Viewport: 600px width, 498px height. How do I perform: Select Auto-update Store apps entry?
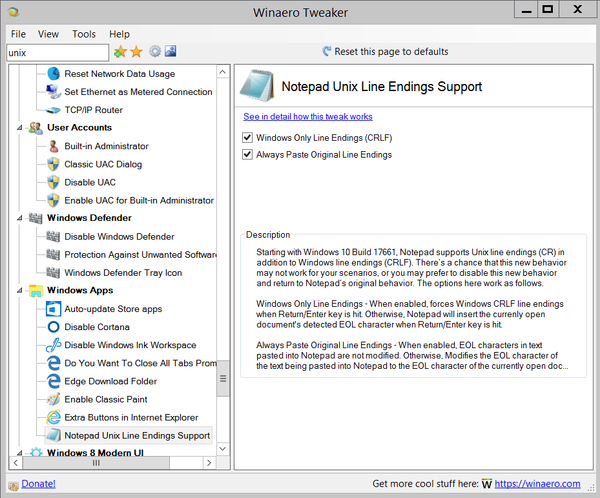113,309
